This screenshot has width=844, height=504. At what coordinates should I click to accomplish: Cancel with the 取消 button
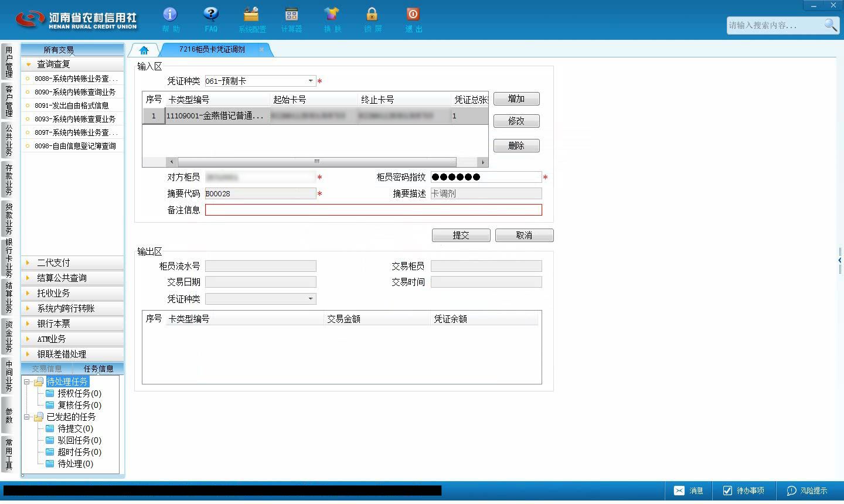coord(524,235)
